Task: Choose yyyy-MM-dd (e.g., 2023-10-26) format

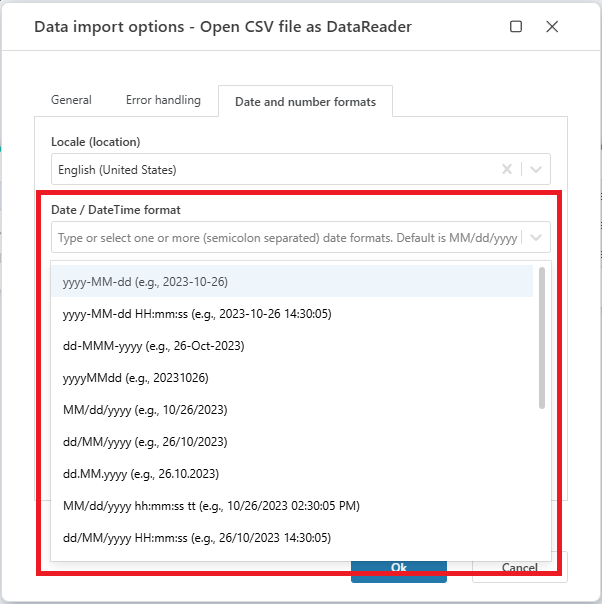Action: (292, 282)
